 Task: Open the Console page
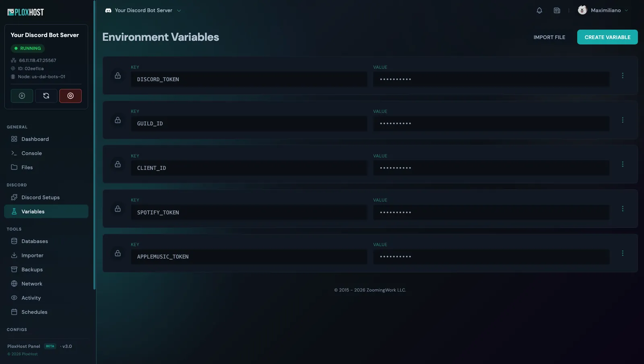46,153
